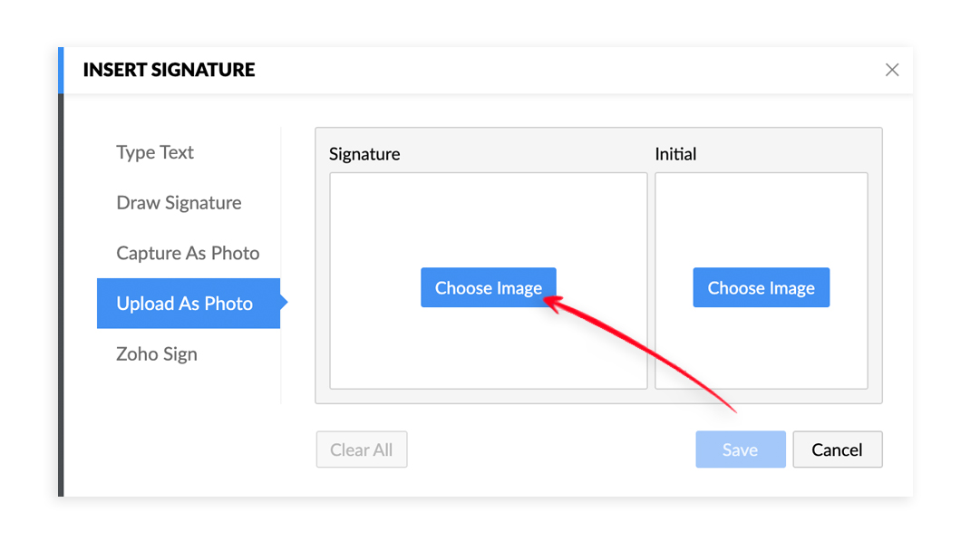Save the inserted signature
The width and height of the screenshot is (980, 551).
[740, 449]
